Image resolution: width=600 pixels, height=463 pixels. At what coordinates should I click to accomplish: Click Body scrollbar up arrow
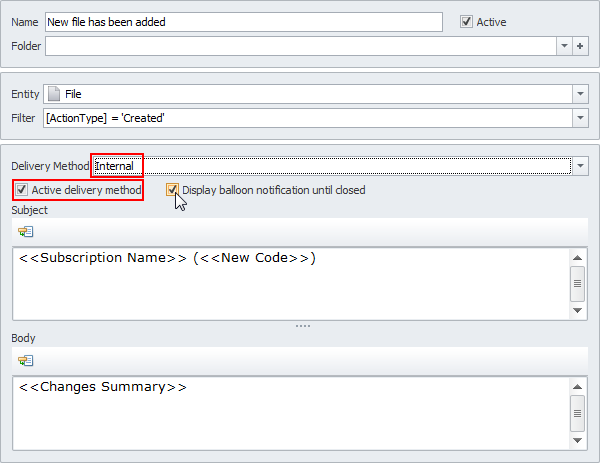[577, 386]
